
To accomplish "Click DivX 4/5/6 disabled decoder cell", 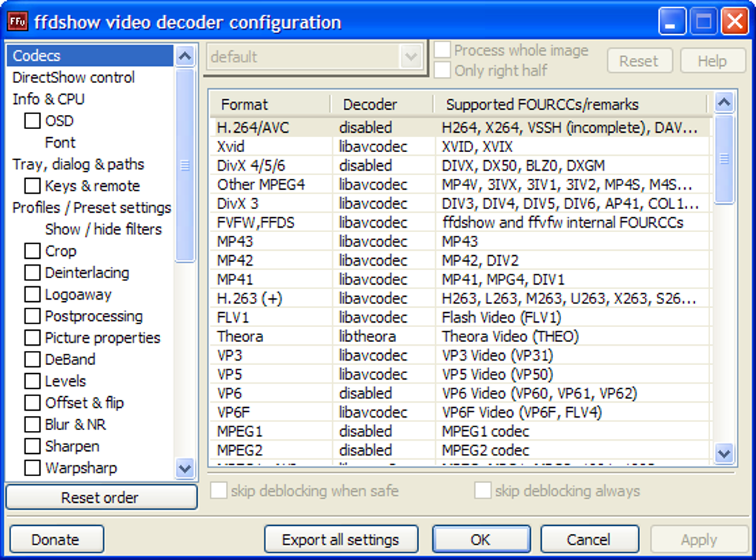I will pos(383,165).
